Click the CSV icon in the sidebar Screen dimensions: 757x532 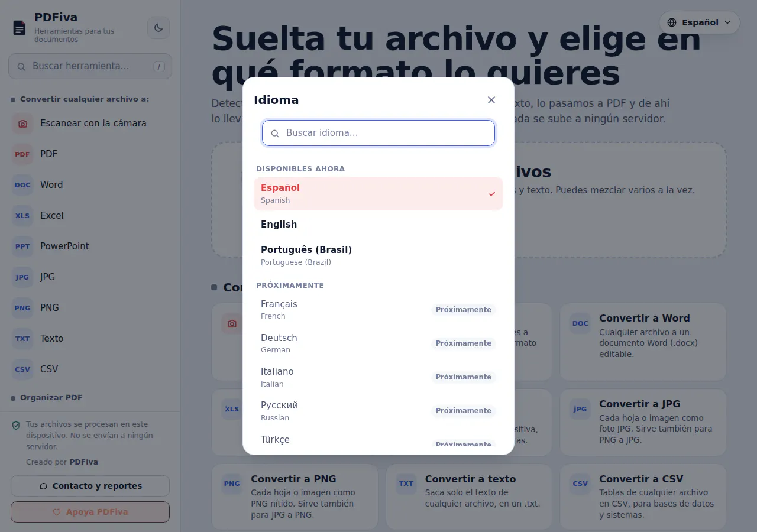tap(22, 369)
